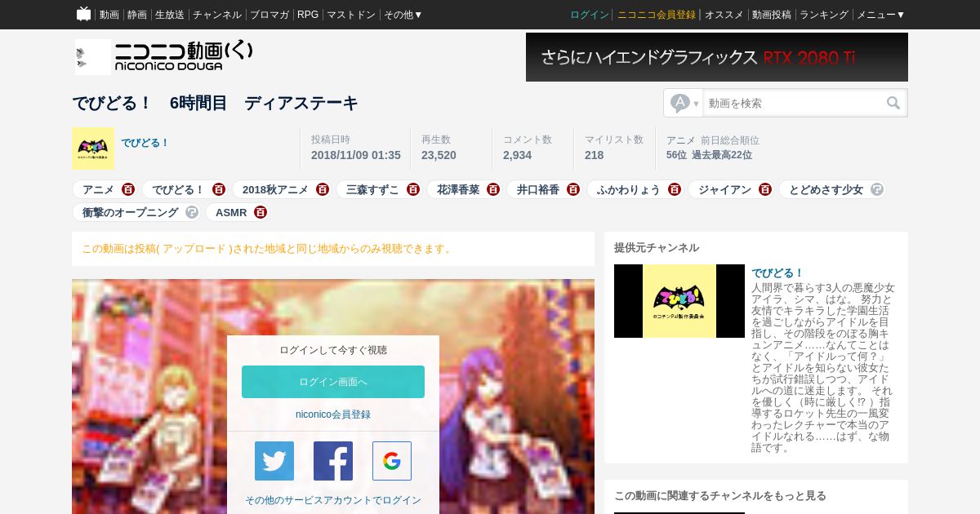
Task: Open the search type dropdown
Action: (684, 103)
